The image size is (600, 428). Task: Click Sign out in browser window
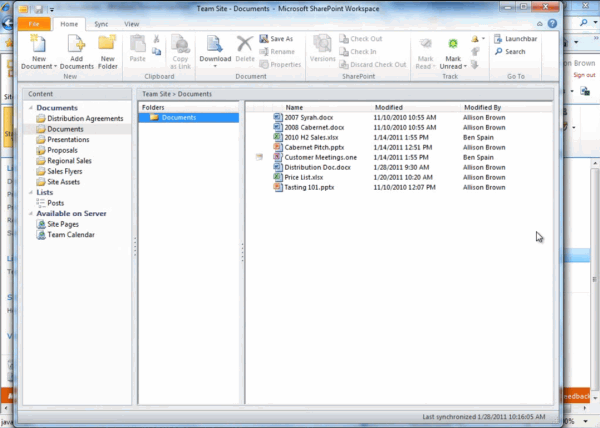coord(584,75)
